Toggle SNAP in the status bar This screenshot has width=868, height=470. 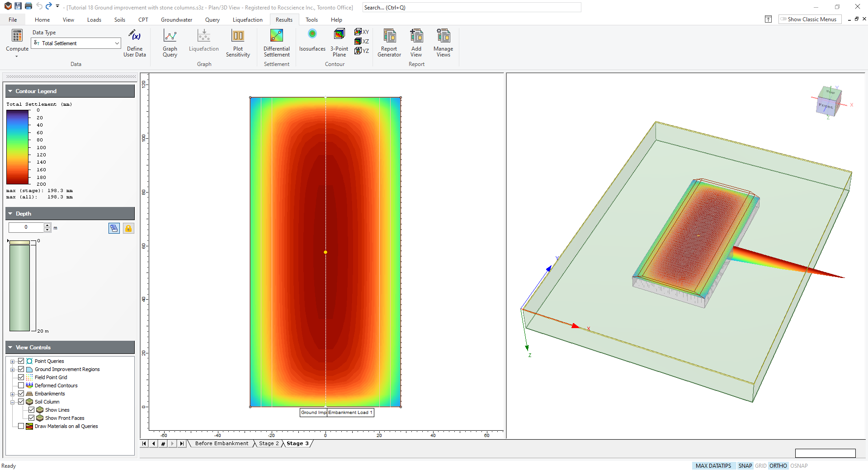[745, 465]
